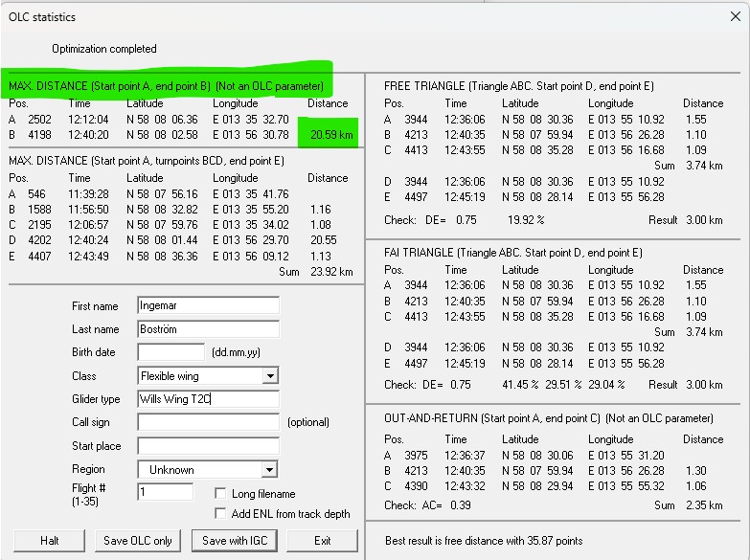Click the green-highlighted MAX. DISTANCE heading

click(166, 86)
